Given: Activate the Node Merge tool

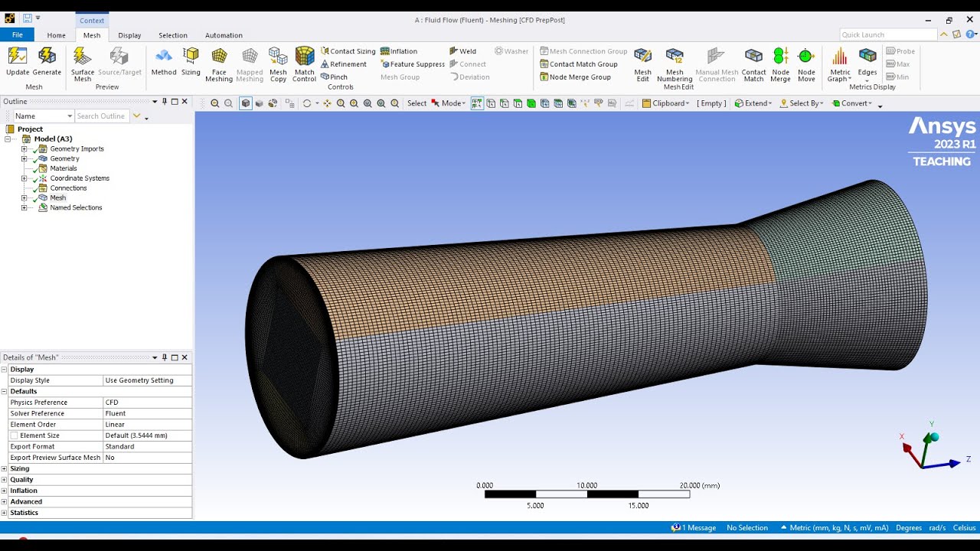Looking at the screenshot, I should point(780,64).
